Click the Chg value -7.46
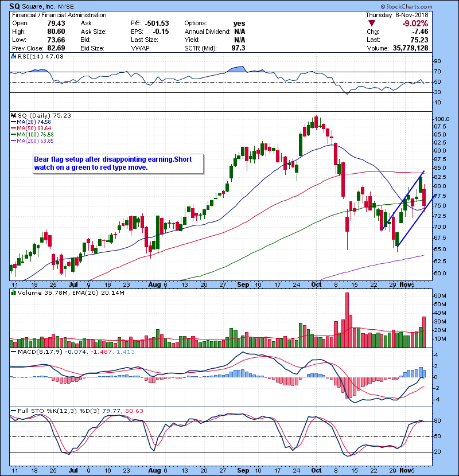459x476 pixels. pyautogui.click(x=420, y=32)
